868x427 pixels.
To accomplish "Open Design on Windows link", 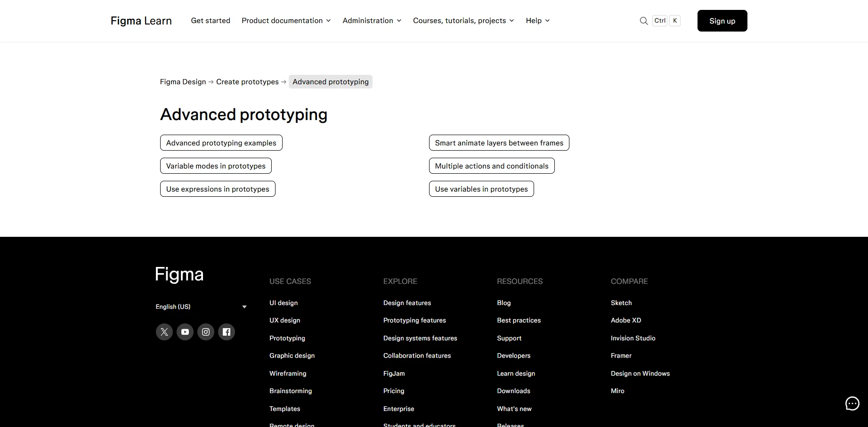I will tap(640, 373).
